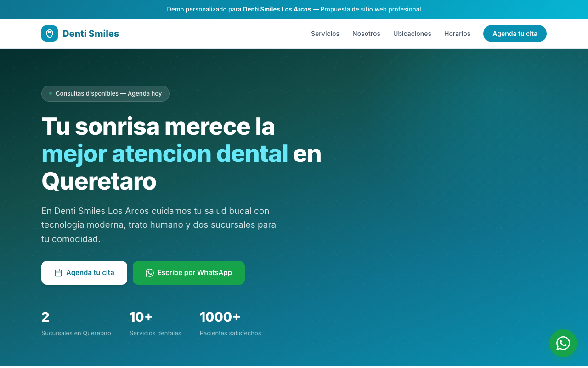Viewport: 588px width, 368px height.
Task: Click the 2 Sucursales en Queretaro stat
Action: point(76,324)
